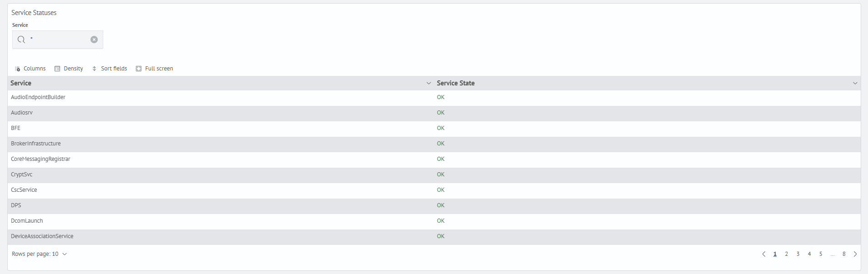The image size is (868, 274).
Task: Clear the Service search field
Action: pyautogui.click(x=94, y=40)
